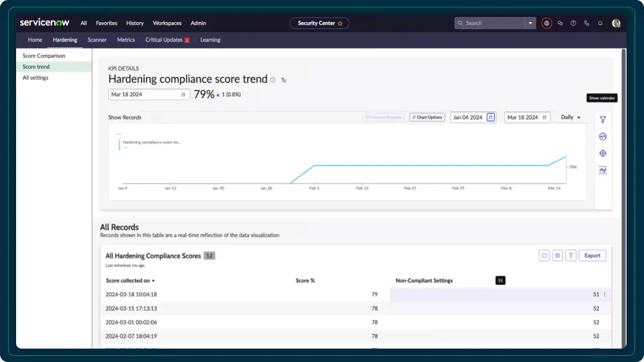Switch to the Scanner tab
This screenshot has height=362, width=644.
tap(97, 40)
